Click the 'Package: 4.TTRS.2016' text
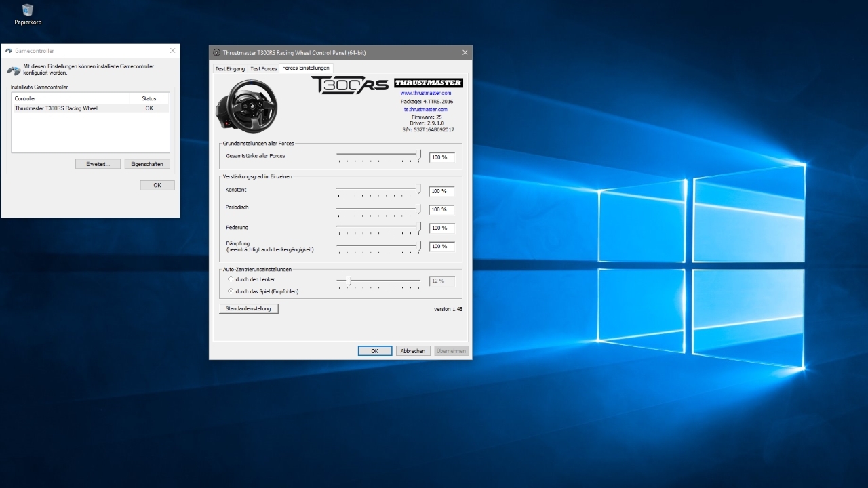 pyautogui.click(x=427, y=101)
